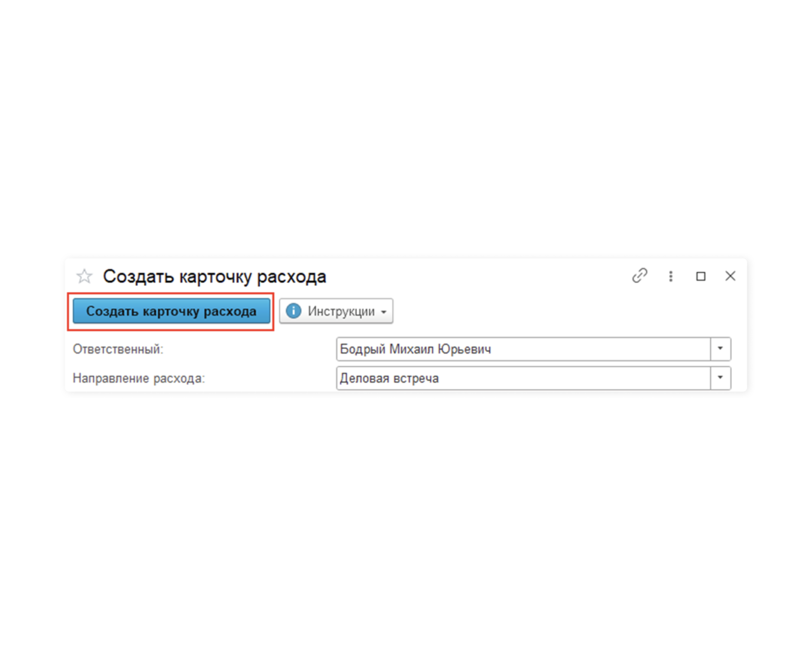The height and width of the screenshot is (650, 812).
Task: Add this form to favorites with the star icon
Action: 84,276
